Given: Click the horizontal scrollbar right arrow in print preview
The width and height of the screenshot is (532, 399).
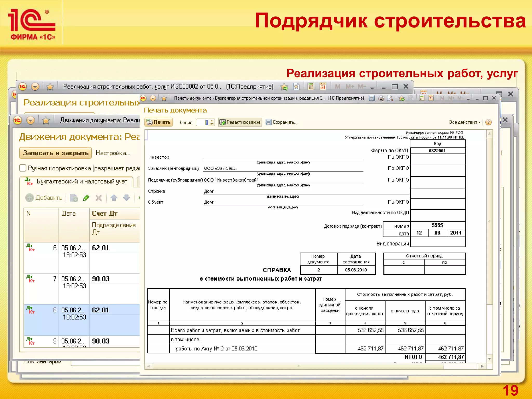Looking at the screenshot, I should (x=482, y=366).
